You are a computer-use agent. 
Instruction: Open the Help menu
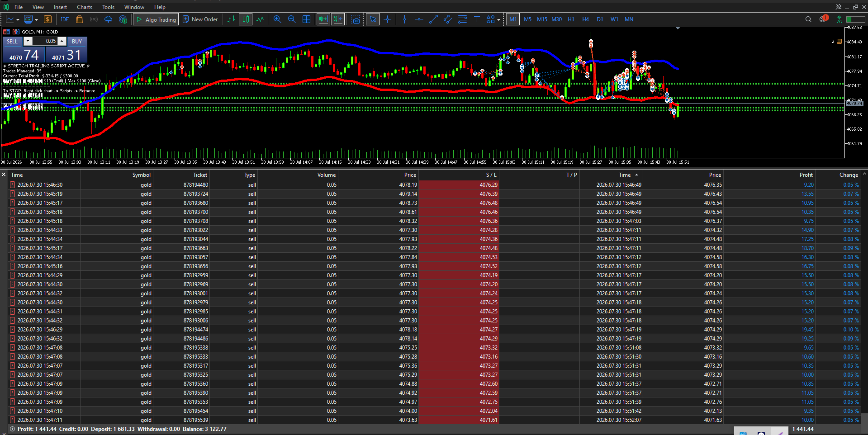(x=160, y=7)
